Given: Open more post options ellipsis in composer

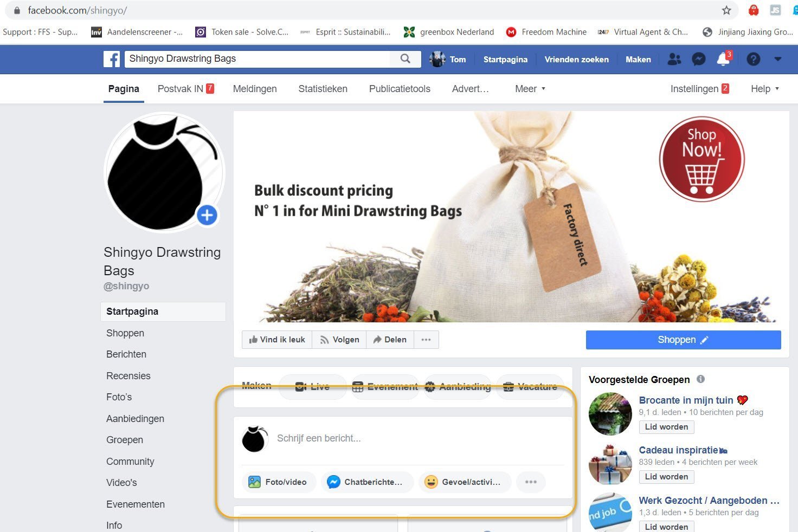Looking at the screenshot, I should click(531, 482).
